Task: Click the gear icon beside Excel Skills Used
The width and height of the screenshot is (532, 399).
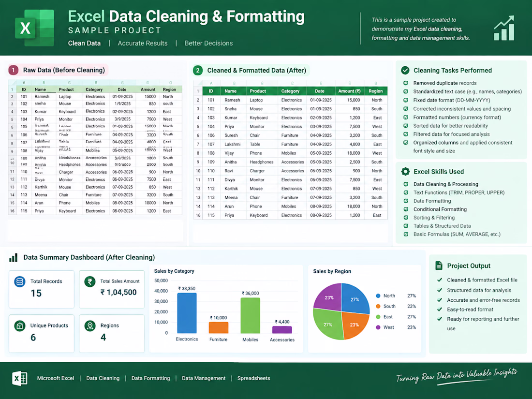Action: click(x=405, y=171)
